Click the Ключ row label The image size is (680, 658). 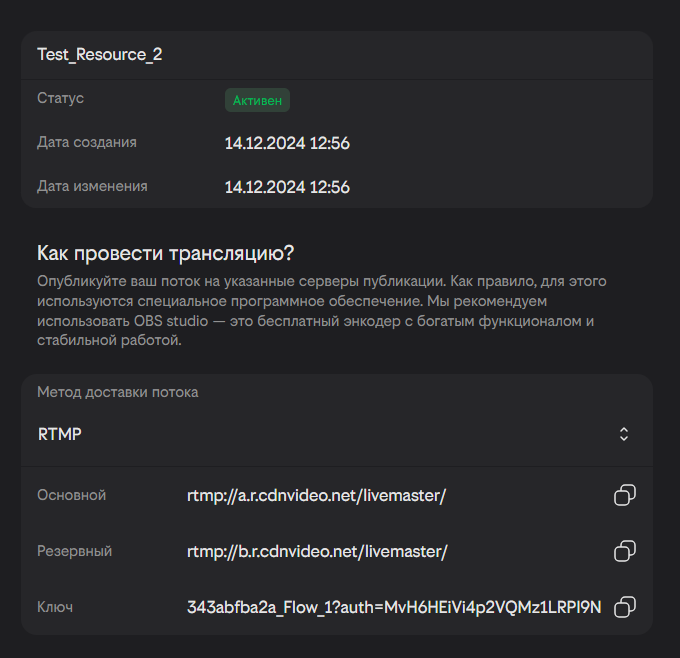click(x=55, y=607)
